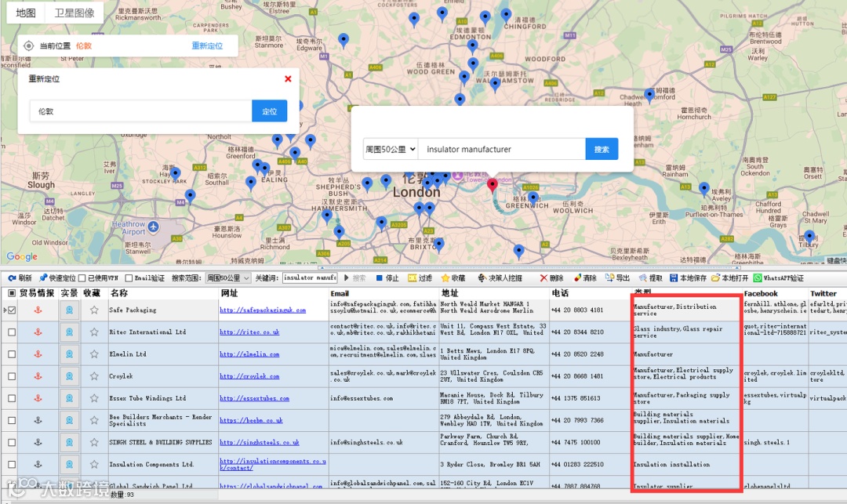Viewport: 847px width, 504px height.
Task: Open the 搜索范围 周围50公里 toolbar dropdown
Action: 228,278
